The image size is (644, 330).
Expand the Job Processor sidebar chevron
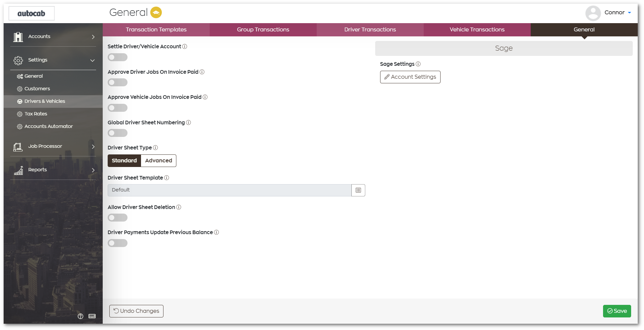93,146
